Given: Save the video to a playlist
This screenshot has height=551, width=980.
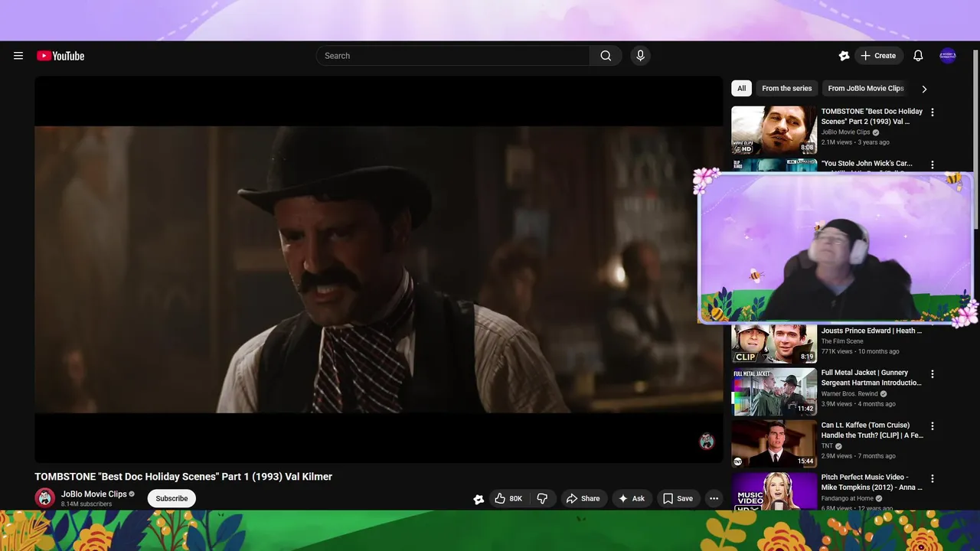Looking at the screenshot, I should click(x=678, y=498).
